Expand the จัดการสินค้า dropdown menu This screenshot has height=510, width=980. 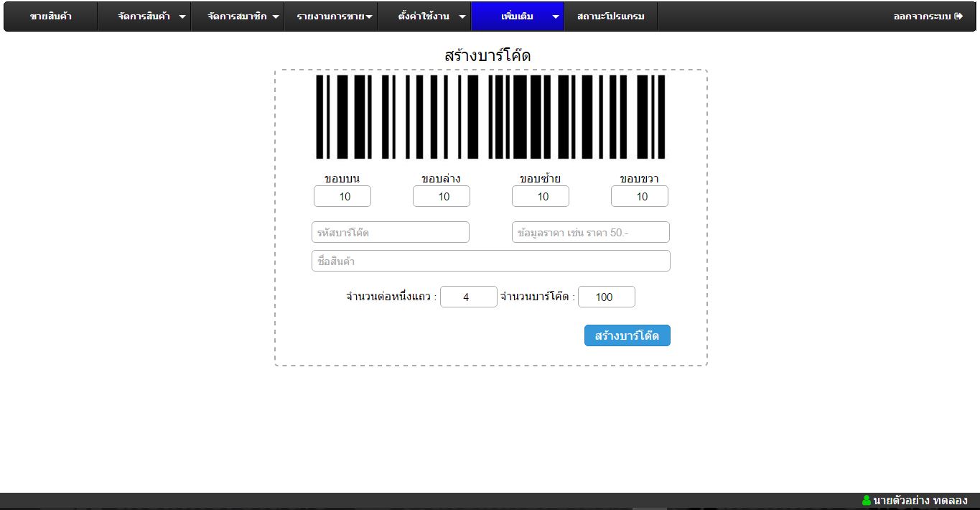tap(182, 17)
